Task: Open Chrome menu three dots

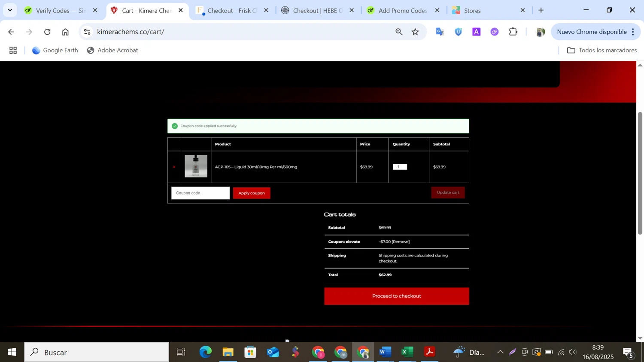Action: coord(633,32)
